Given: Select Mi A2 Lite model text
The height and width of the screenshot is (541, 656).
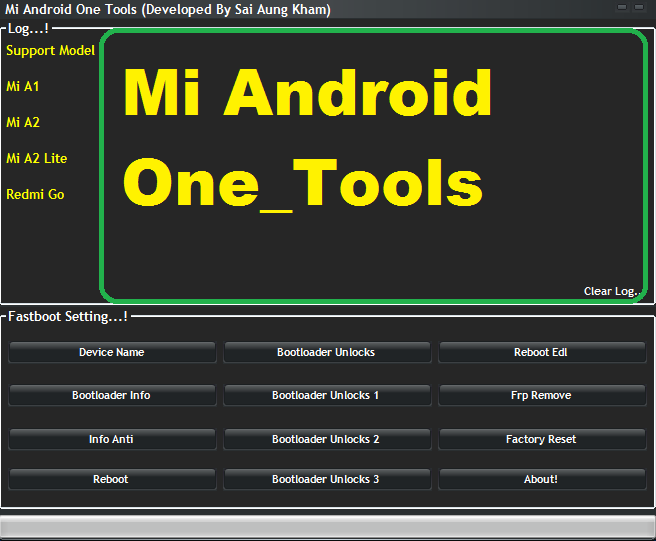Looking at the screenshot, I should click(36, 159).
